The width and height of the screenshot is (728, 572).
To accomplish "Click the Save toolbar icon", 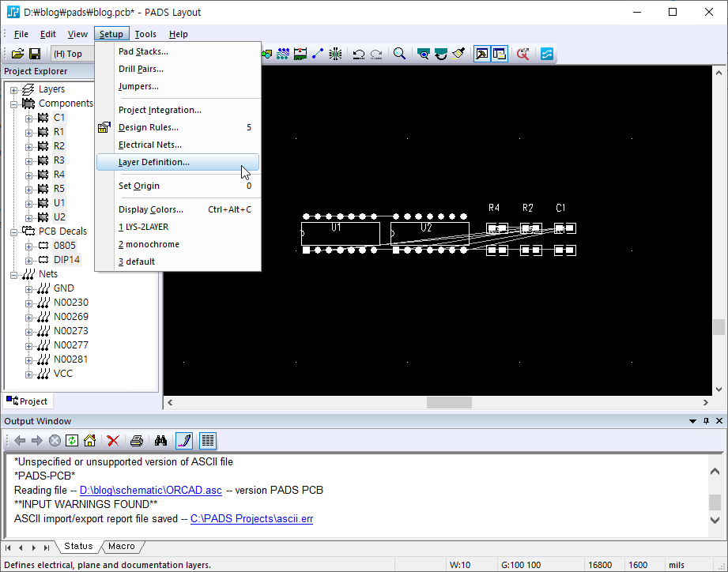I will point(35,54).
